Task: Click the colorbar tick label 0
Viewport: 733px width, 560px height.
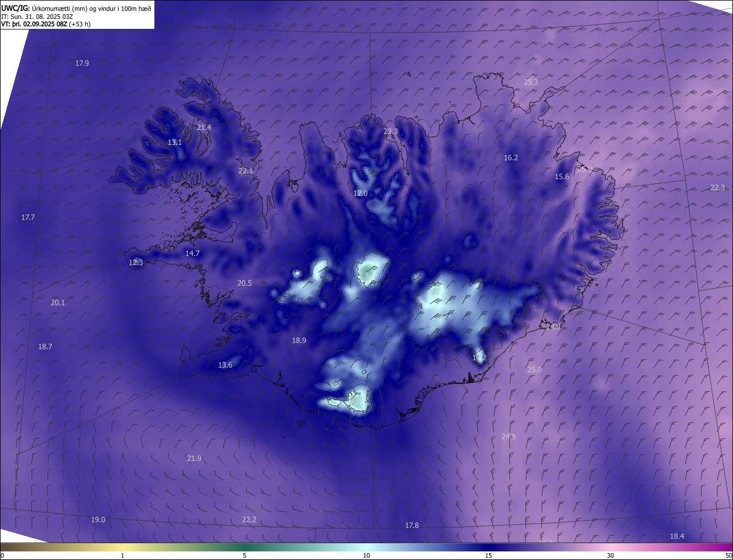Action: pos(2,555)
